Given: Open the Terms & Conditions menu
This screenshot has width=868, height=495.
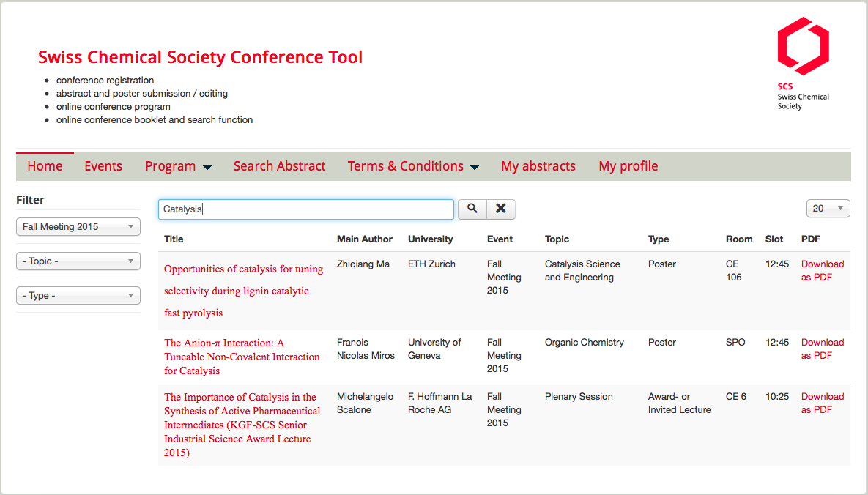Looking at the screenshot, I should point(412,166).
